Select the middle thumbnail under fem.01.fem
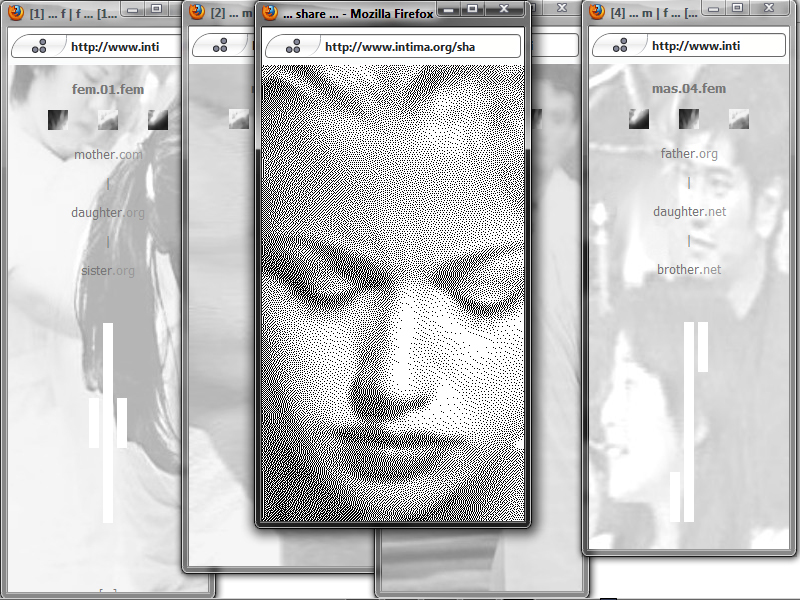Viewport: 800px width, 600px height. (x=108, y=120)
